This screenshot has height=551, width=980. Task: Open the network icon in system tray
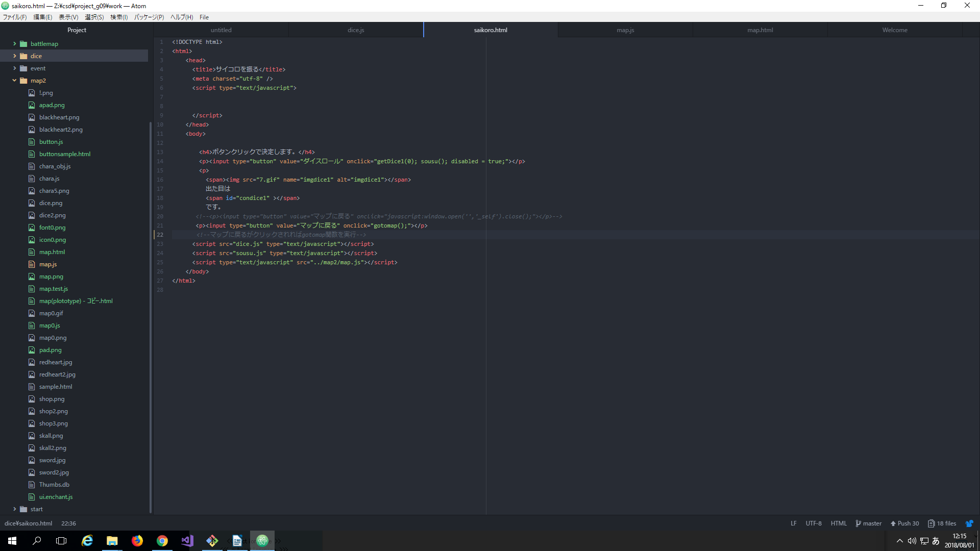[924, 541]
